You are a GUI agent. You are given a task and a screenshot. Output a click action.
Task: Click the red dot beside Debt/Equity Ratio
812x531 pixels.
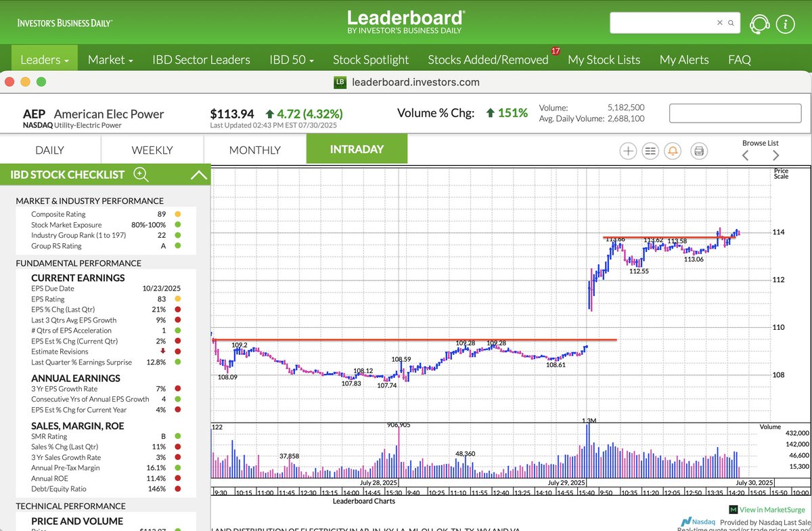pos(178,489)
